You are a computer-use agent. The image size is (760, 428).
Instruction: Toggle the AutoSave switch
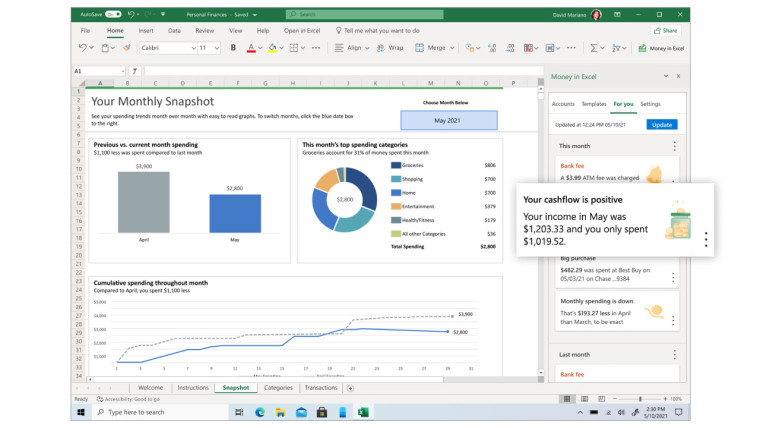tap(113, 15)
